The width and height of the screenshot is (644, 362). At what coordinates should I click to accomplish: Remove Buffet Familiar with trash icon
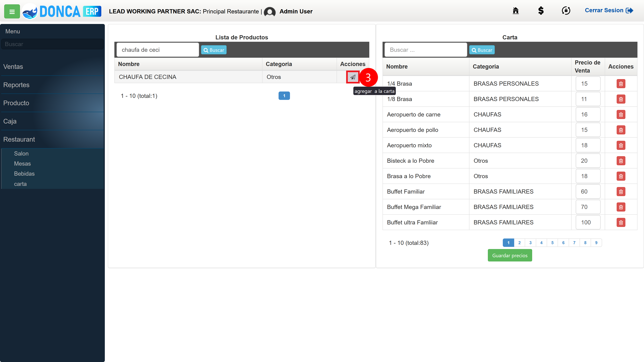tap(621, 192)
